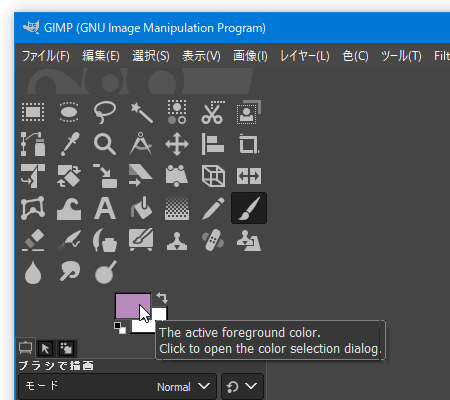Open the 色(C) menu

click(355, 56)
